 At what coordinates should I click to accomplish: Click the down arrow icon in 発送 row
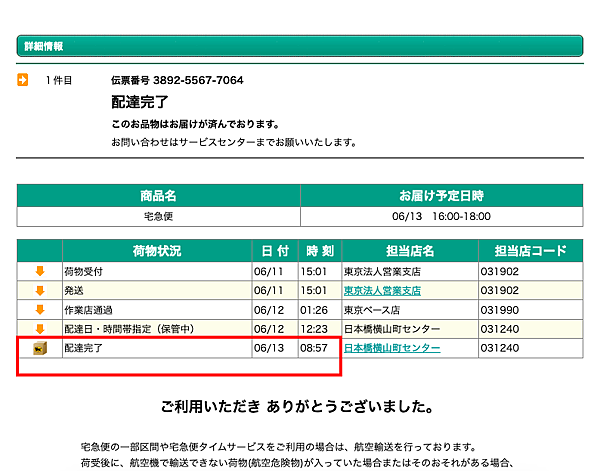pyautogui.click(x=40, y=291)
